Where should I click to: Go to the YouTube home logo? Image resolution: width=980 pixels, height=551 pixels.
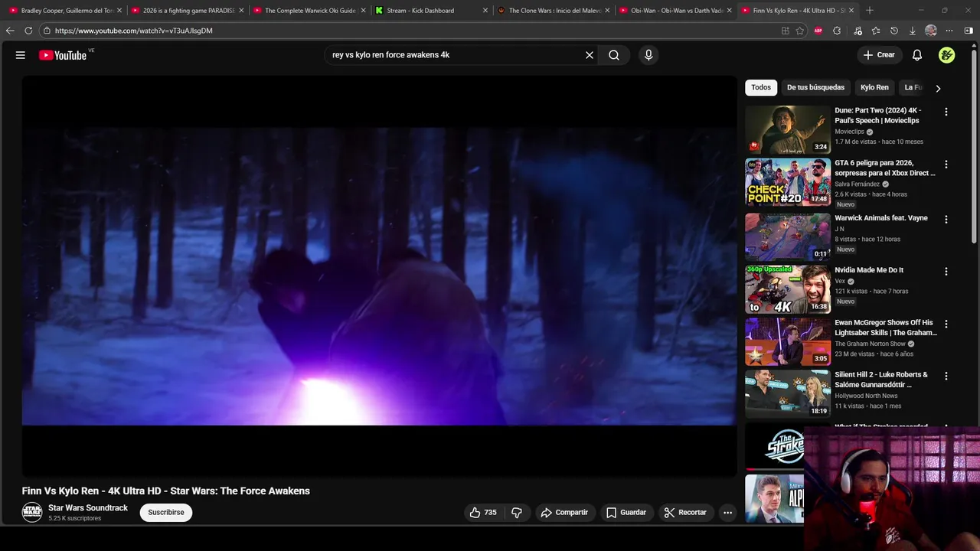click(63, 55)
